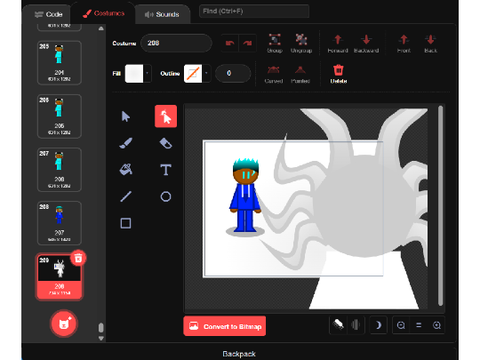Open the Fill color dropdown

click(147, 73)
